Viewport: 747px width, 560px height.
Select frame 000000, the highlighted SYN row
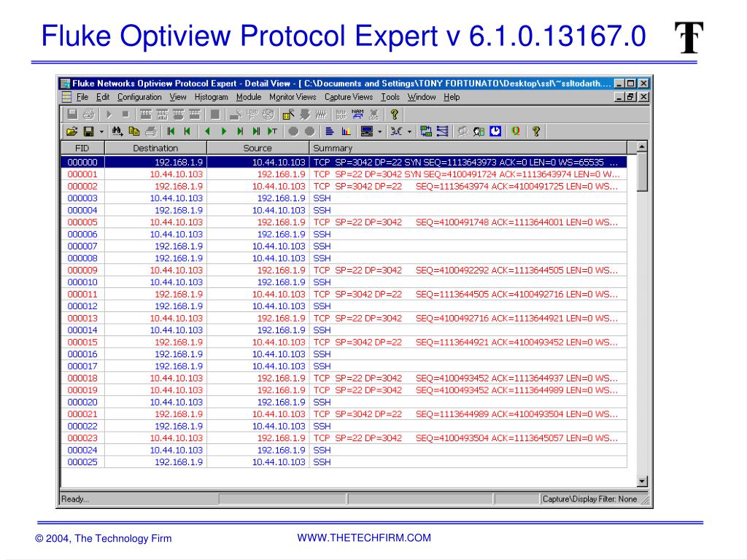click(x=344, y=162)
